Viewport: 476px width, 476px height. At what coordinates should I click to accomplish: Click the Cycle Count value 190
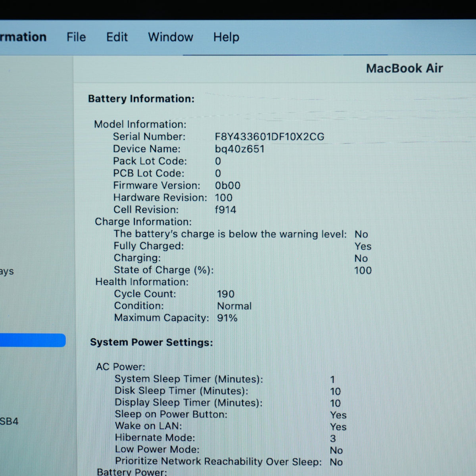point(226,294)
